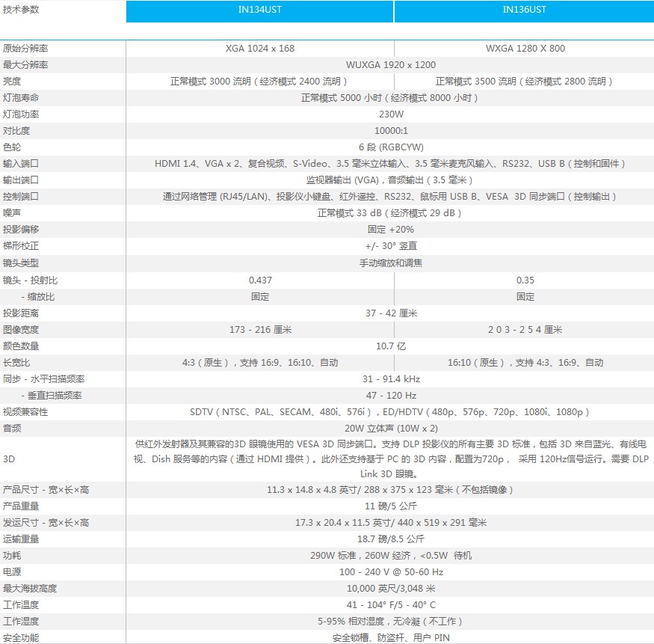The height and width of the screenshot is (644, 654).
Task: Select the 固定 +20% offset value
Action: (x=391, y=230)
